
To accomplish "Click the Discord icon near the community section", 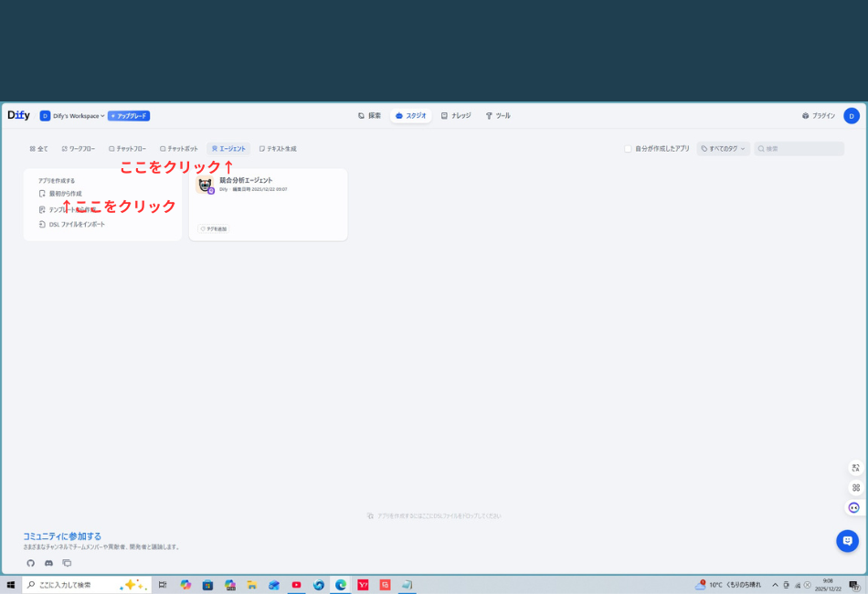I will click(48, 563).
